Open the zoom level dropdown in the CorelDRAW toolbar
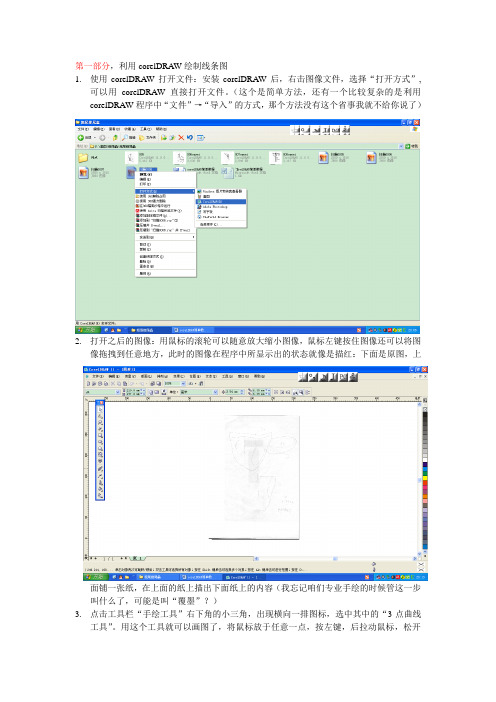 click(183, 384)
